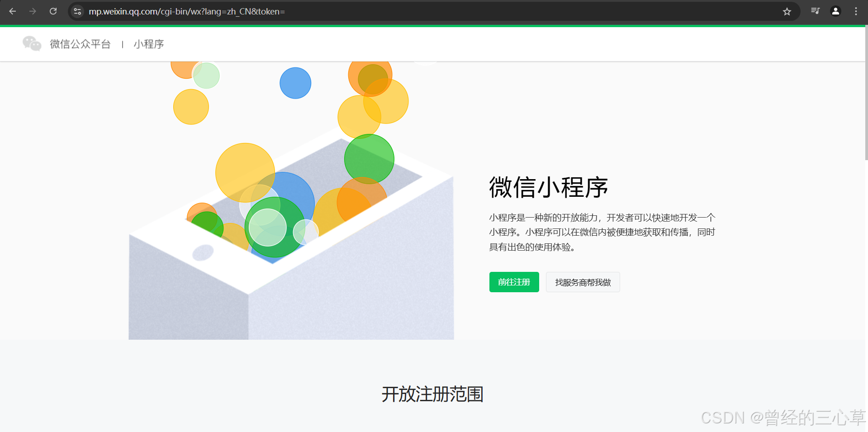Open site information icon in address bar
The image size is (868, 432).
coord(77,11)
